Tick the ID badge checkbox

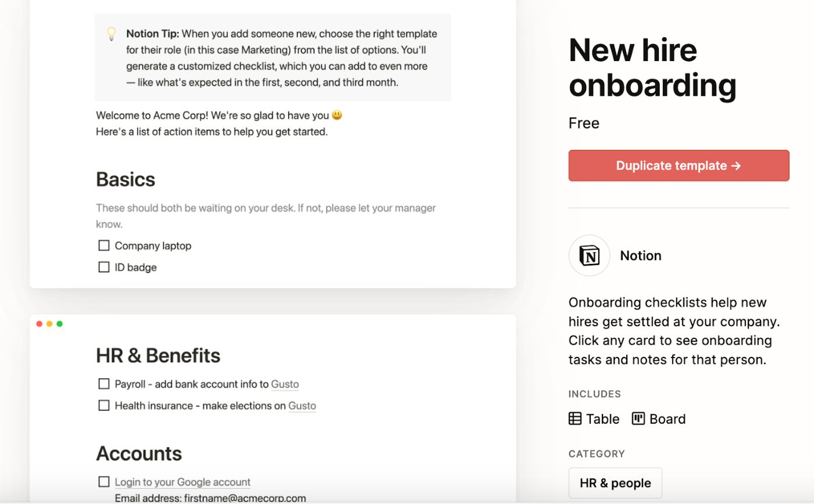point(104,267)
